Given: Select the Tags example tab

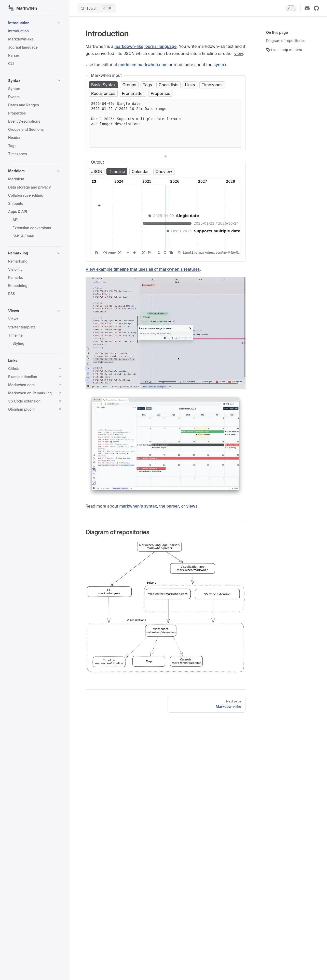Looking at the screenshot, I should (147, 85).
